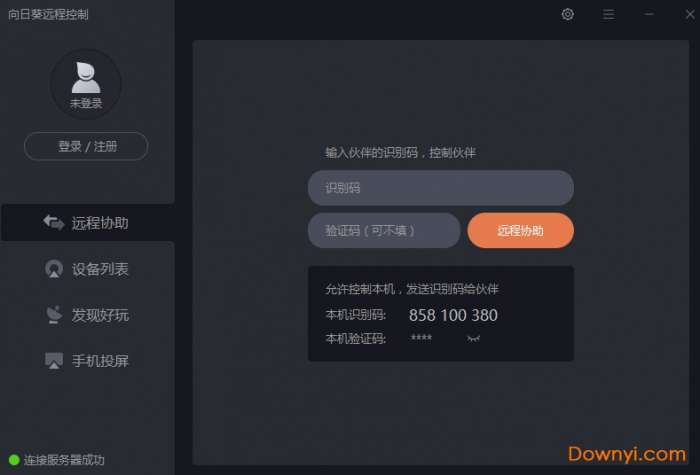
Task: Click the 登录 / 注册 button
Action: pos(86,146)
